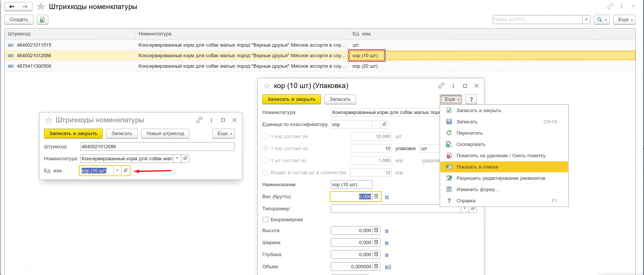644x275 pixels.
Task: Expand the Ед. изм. dropdown arrow
Action: [x=117, y=170]
